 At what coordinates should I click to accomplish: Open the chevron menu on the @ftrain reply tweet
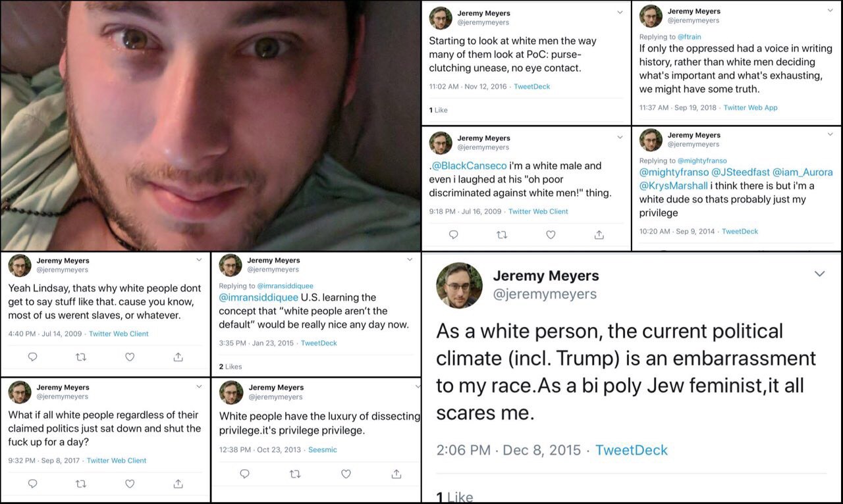(x=830, y=10)
